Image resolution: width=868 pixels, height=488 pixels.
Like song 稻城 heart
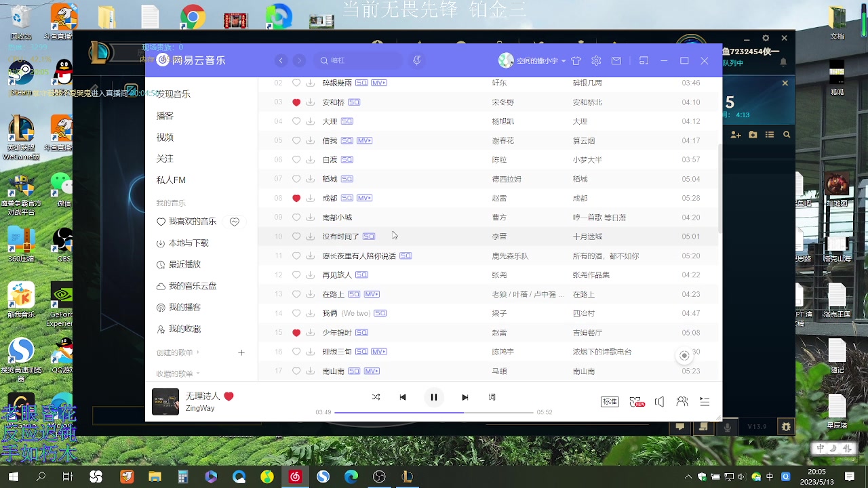click(296, 179)
